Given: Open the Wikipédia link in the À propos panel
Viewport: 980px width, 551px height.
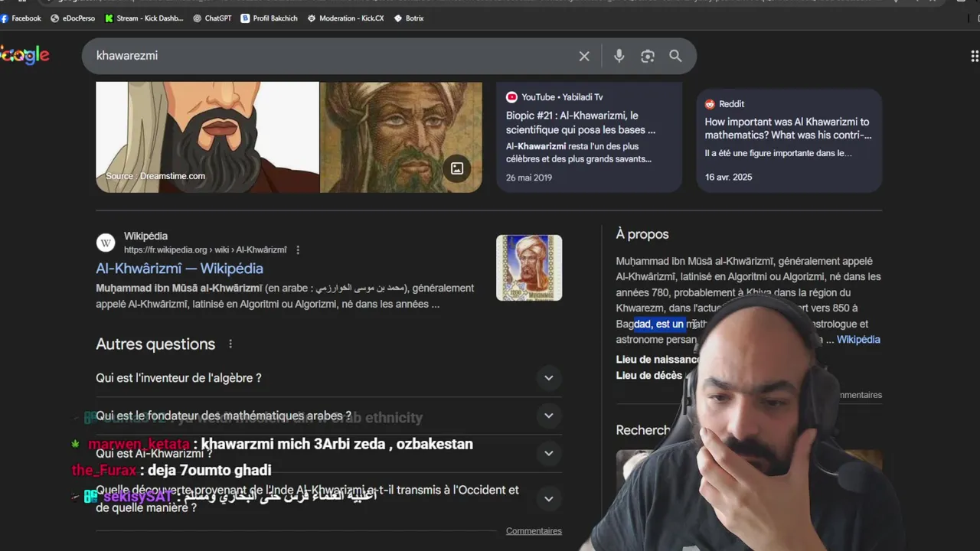Looking at the screenshot, I should [858, 340].
